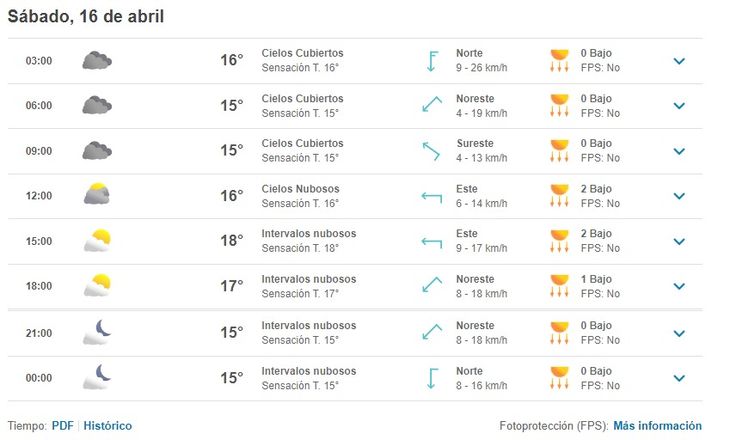Click the Sureste wind arrow at 09:00
This screenshot has width=730, height=440.
(432, 151)
